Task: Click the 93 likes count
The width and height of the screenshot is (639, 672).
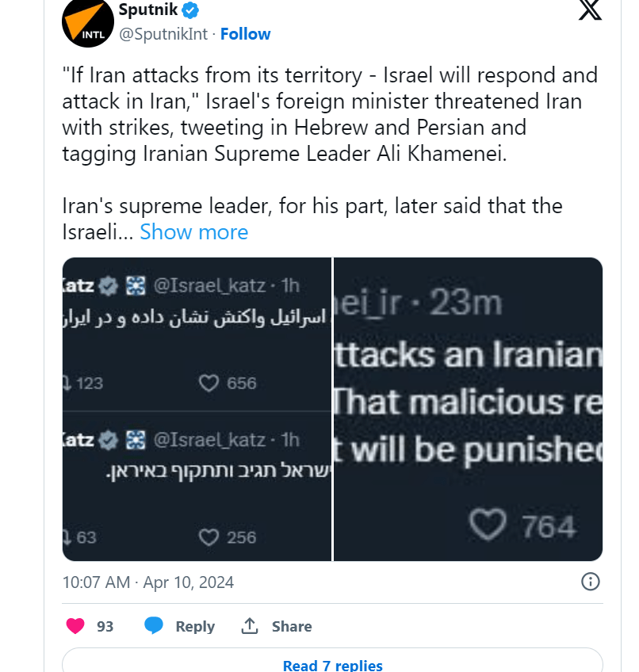Action: 105,626
